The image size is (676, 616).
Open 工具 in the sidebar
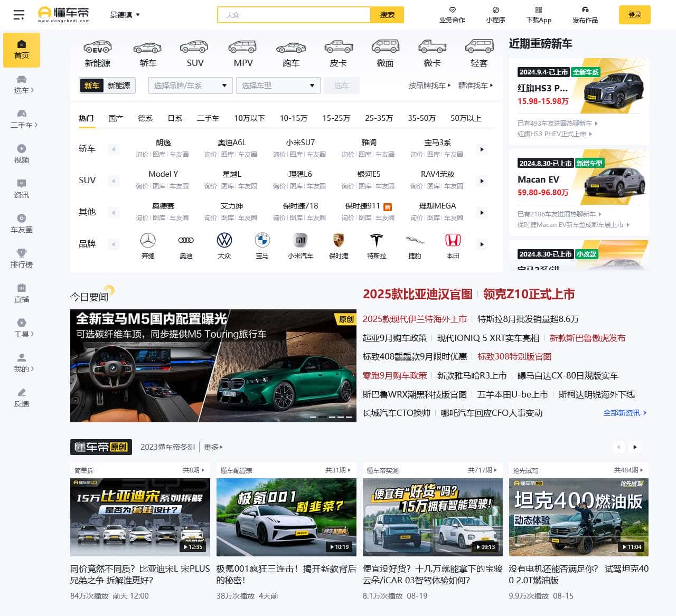point(22,328)
